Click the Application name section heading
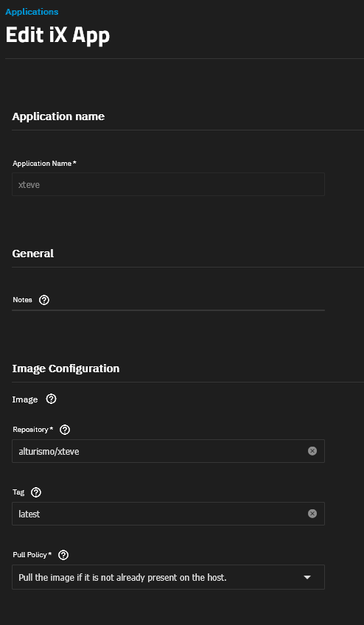This screenshot has width=364, height=625. tap(59, 116)
